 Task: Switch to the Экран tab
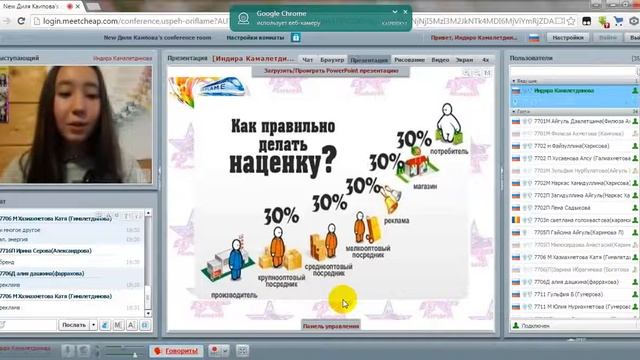(x=464, y=60)
